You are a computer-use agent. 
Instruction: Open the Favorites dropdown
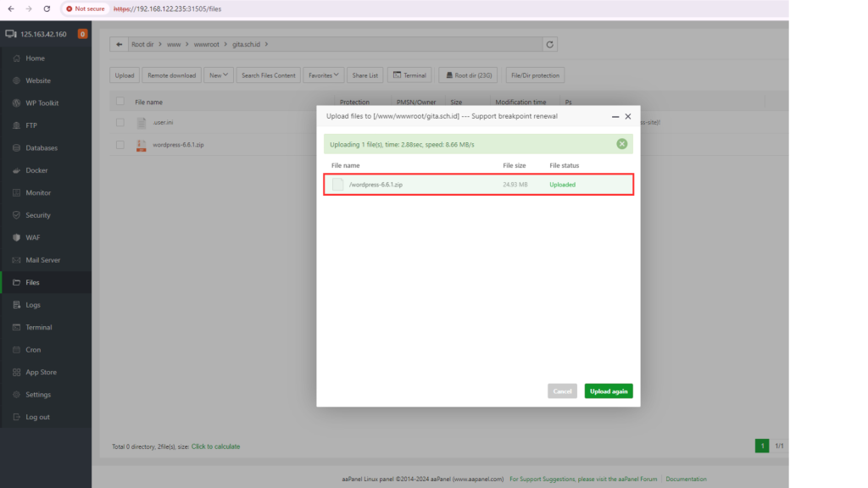coord(323,75)
